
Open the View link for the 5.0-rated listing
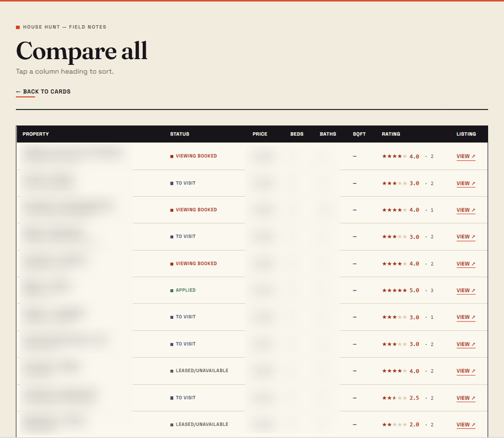(x=466, y=290)
